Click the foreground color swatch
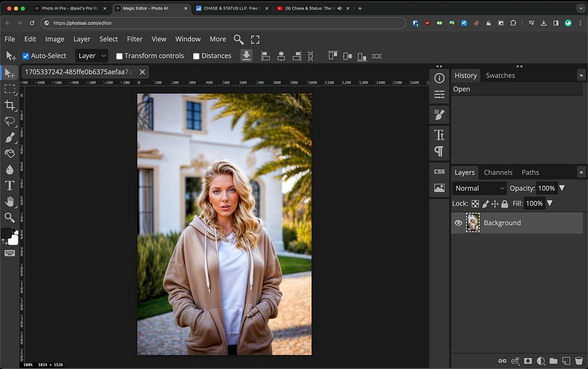 click(6, 234)
